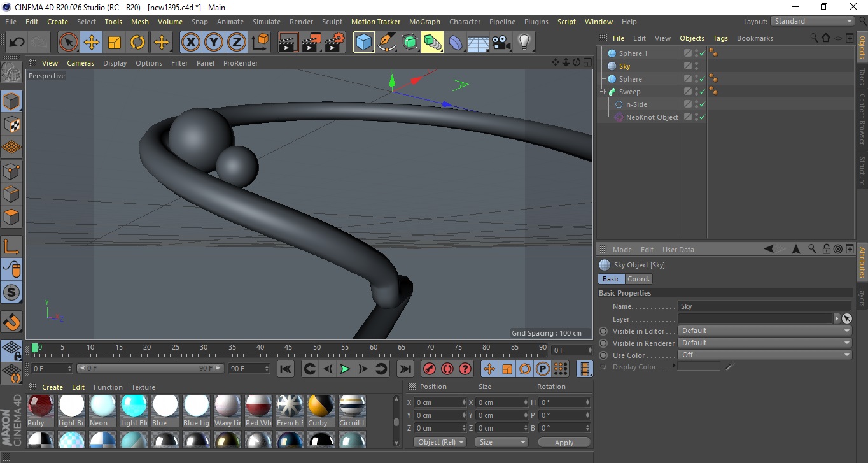Go to start of animation
Image resolution: width=868 pixels, height=463 pixels.
tap(286, 369)
